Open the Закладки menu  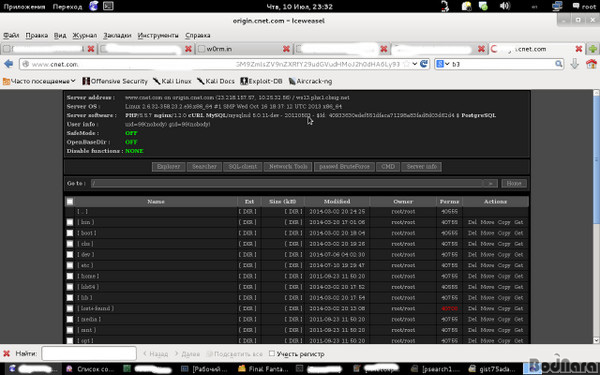(x=117, y=35)
